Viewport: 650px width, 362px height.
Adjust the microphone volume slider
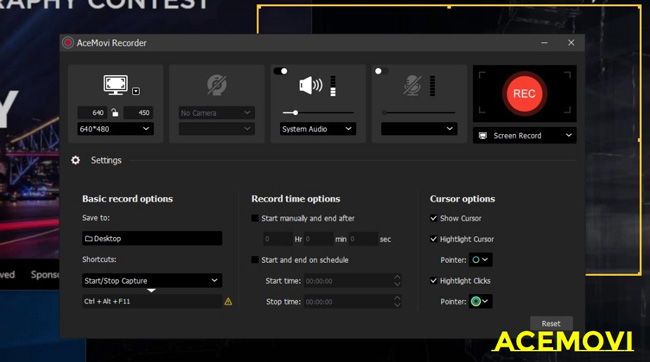pos(419,113)
